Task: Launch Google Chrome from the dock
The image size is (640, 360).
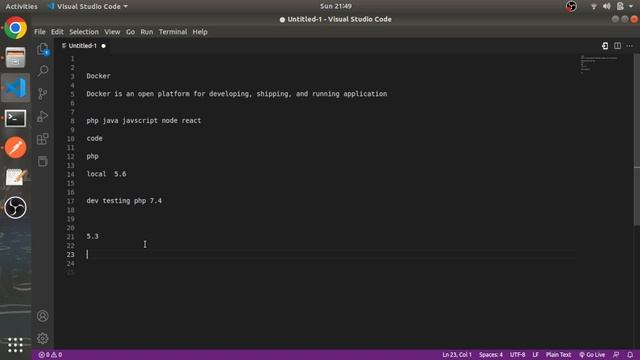Action: 16,28
